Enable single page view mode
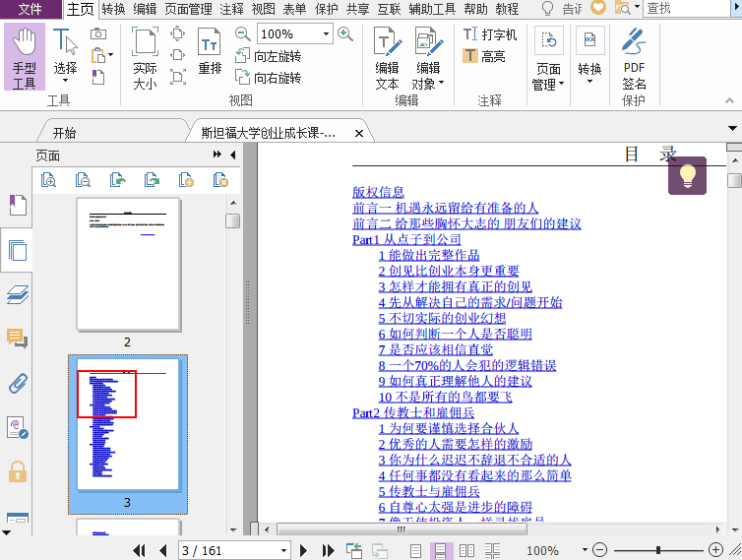742x560 pixels. click(415, 550)
